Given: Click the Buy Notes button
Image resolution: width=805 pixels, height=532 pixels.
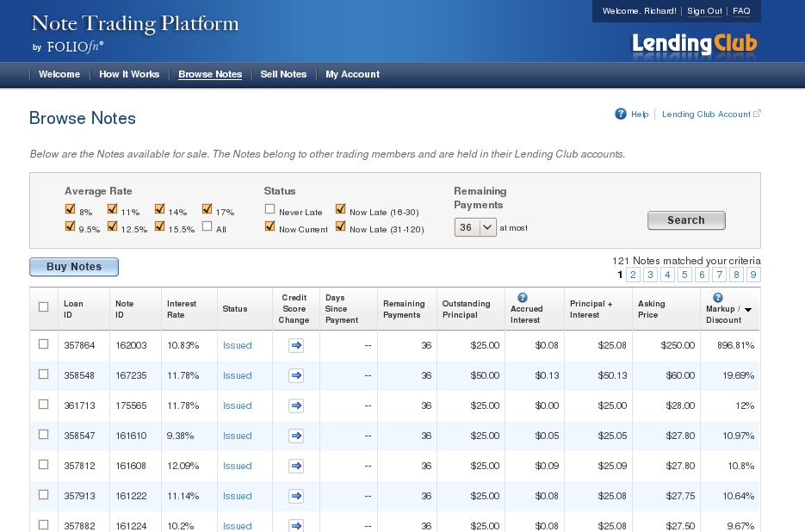Looking at the screenshot, I should tap(74, 267).
